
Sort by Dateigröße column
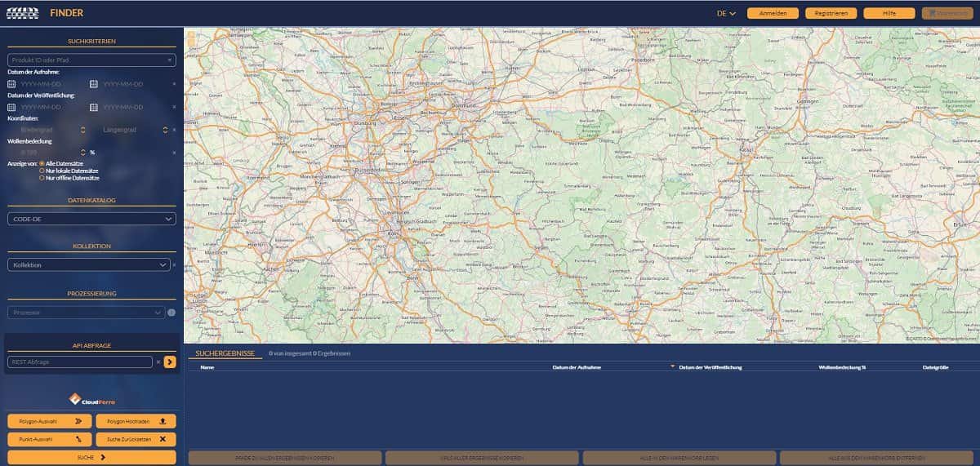click(935, 367)
